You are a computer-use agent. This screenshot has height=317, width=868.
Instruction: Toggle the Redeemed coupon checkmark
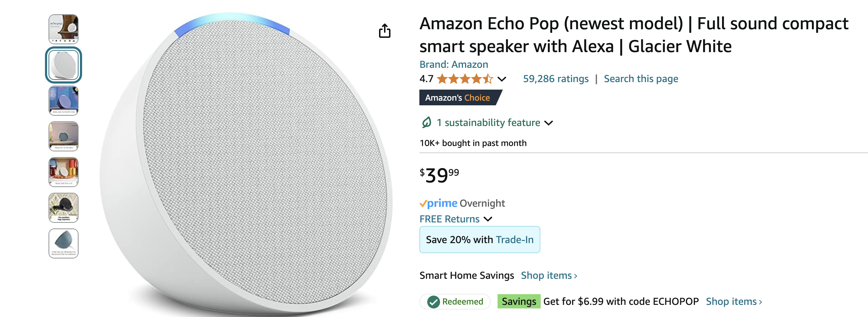tap(434, 302)
